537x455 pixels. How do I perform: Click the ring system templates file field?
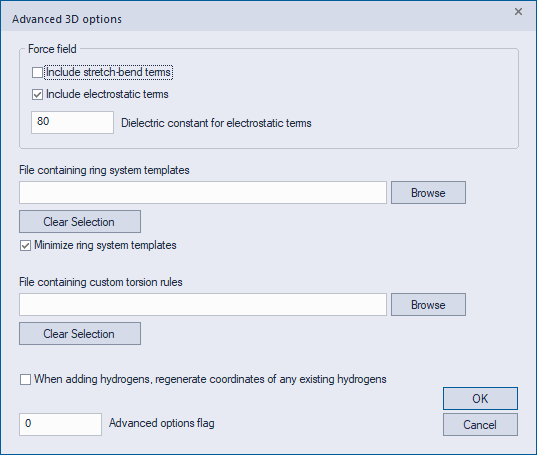coord(203,192)
